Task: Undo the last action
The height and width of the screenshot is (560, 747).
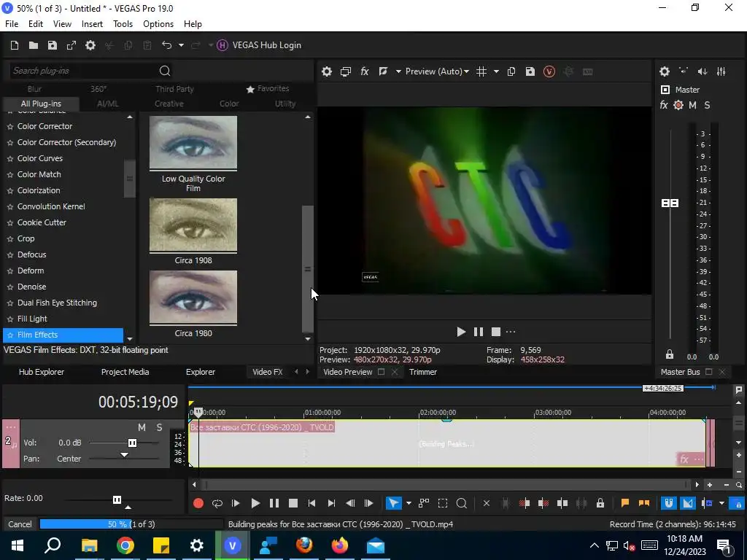Action: [x=166, y=45]
